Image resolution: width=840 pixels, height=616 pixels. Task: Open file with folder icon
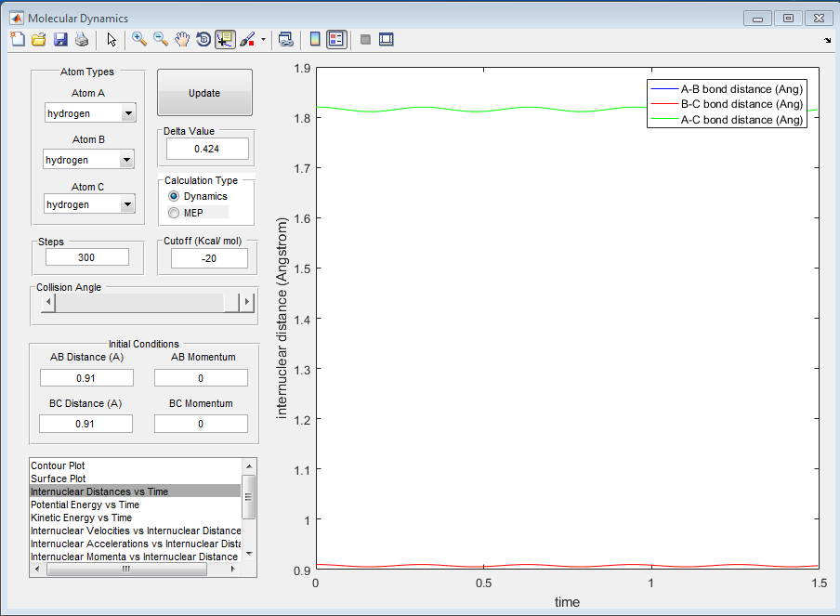[39, 39]
